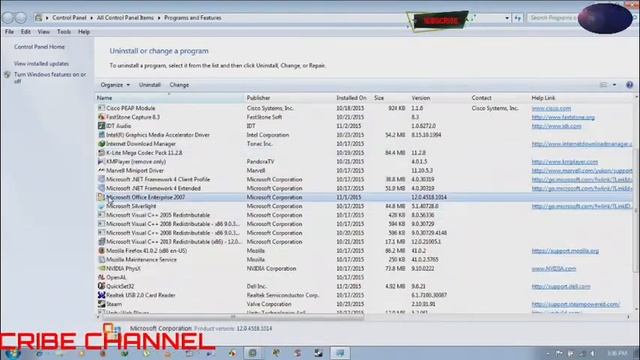Click the KMPlayer program icon
Screen dimensions: 640x360
click(x=101, y=162)
